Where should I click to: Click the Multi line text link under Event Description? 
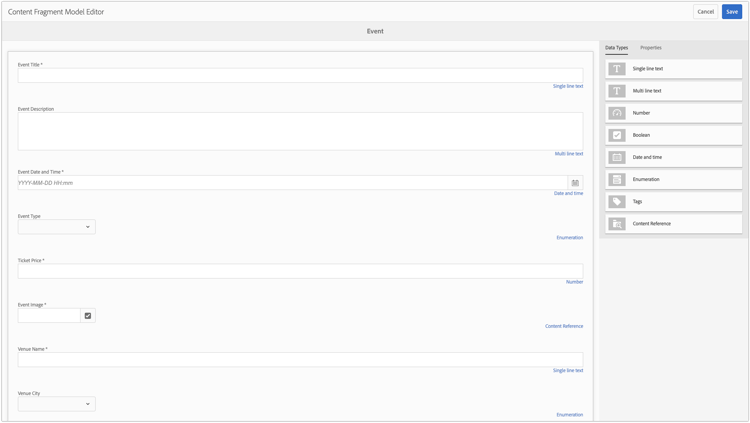tap(569, 154)
